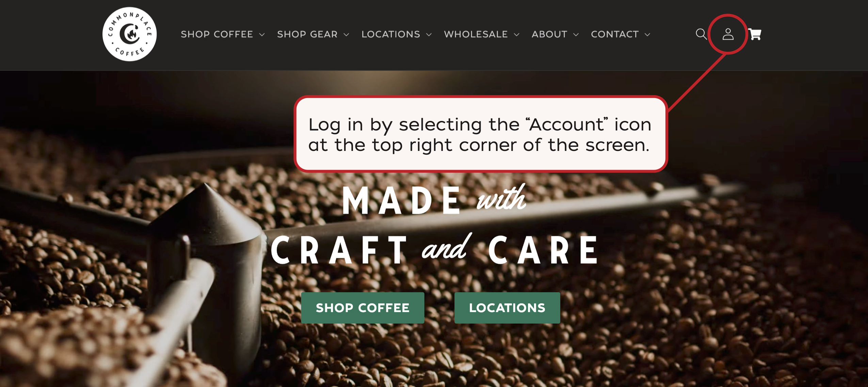868x387 pixels.
Task: Select the Account person icon
Action: click(728, 34)
